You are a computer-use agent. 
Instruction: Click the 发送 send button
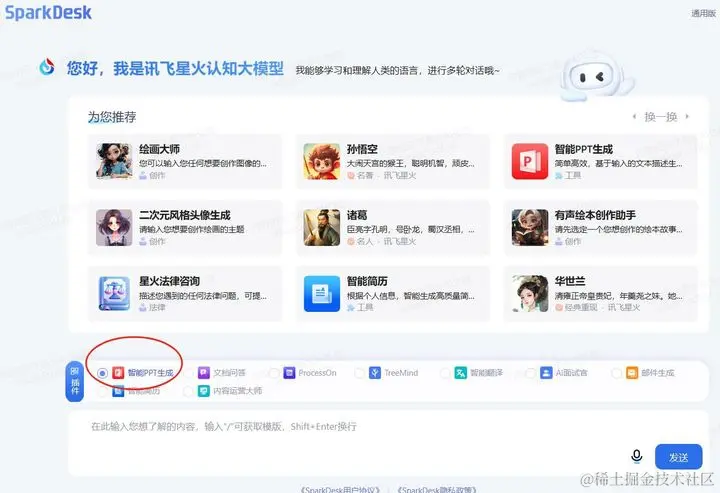678,457
